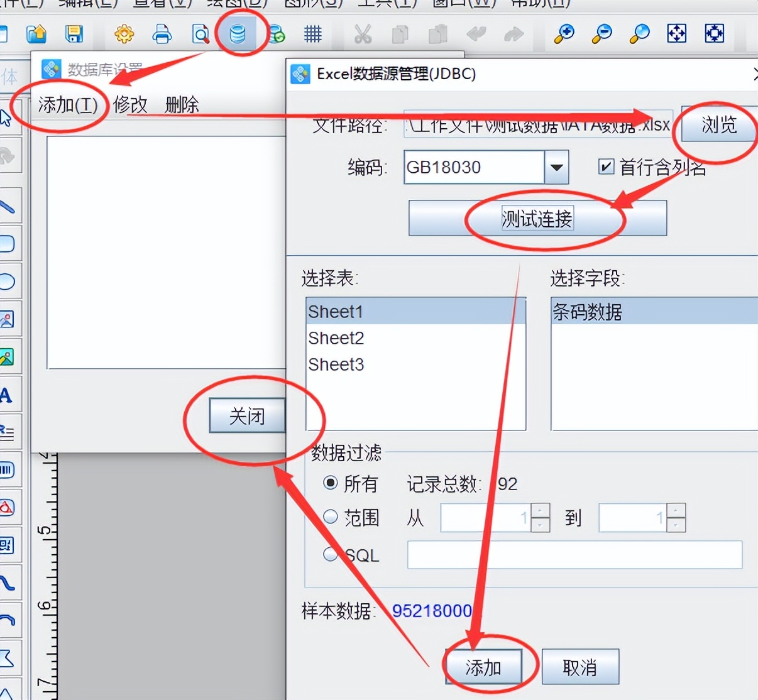Click the print icon on the toolbar
The image size is (758, 700).
pos(162,35)
